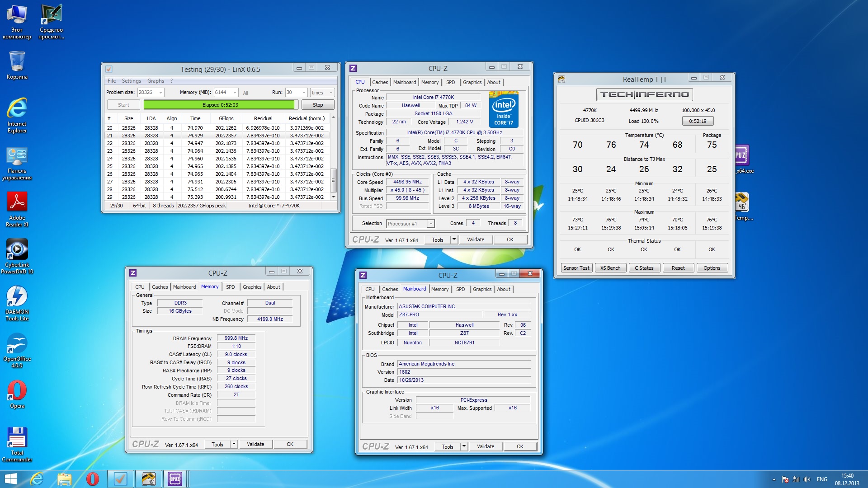Open the Graphs menu in LinX
Image resolution: width=868 pixels, height=488 pixels.
click(x=156, y=81)
